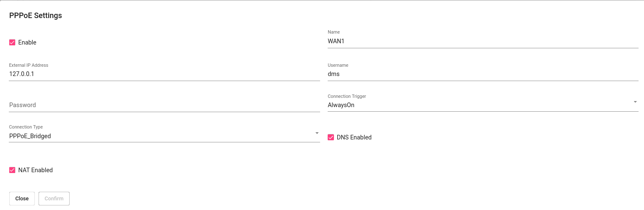
Task: Click the Confirm button
Action: (54, 199)
